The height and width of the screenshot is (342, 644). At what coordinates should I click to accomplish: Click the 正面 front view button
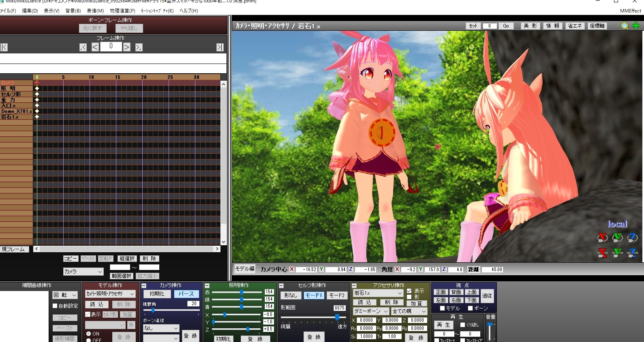pos(441,292)
